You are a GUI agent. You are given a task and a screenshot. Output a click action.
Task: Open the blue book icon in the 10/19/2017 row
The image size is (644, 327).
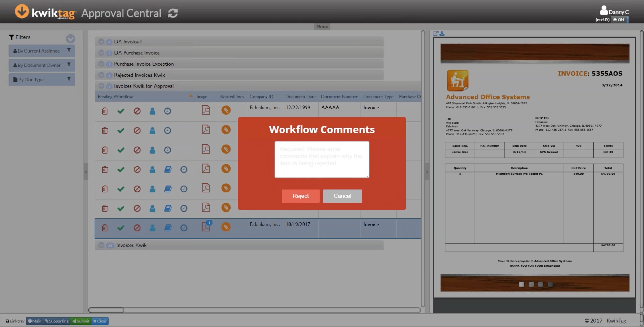click(x=168, y=228)
